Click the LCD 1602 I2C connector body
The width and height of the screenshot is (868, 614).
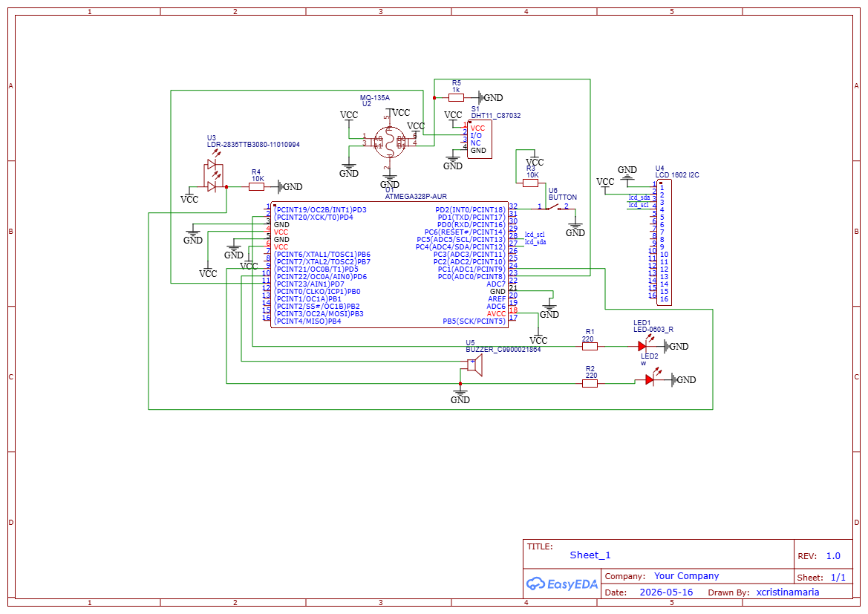pos(664,243)
